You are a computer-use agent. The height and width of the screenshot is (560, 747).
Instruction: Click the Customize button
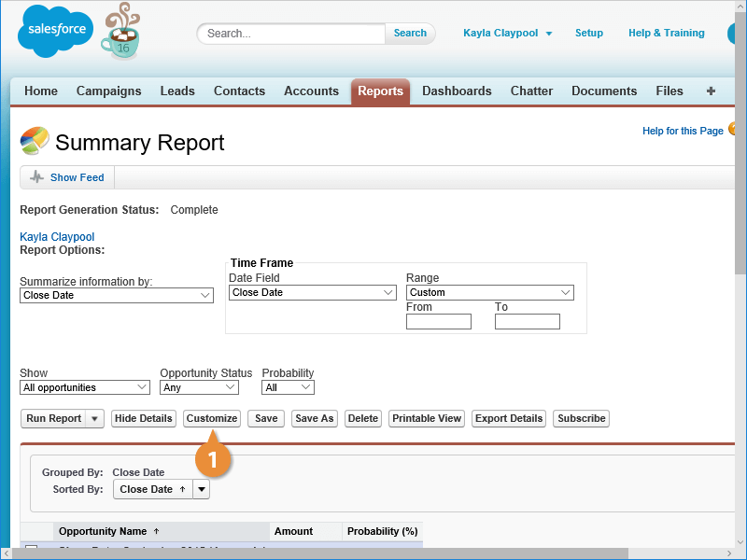pyautogui.click(x=212, y=418)
